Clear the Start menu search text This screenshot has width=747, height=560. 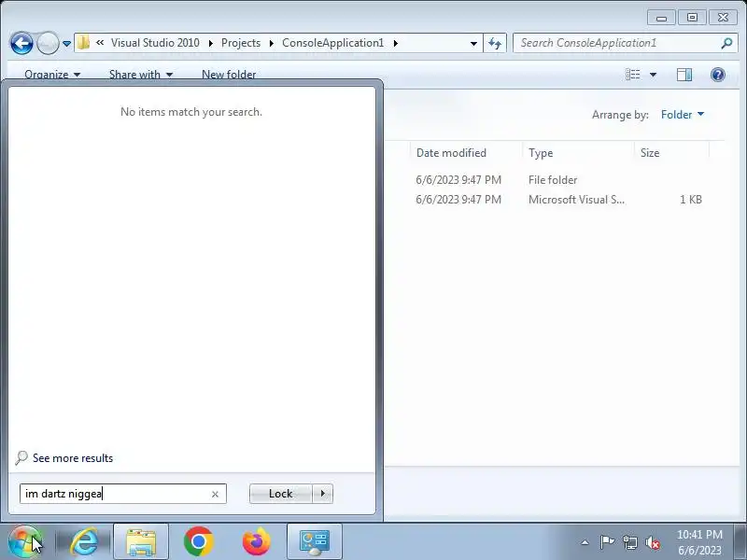pos(215,495)
